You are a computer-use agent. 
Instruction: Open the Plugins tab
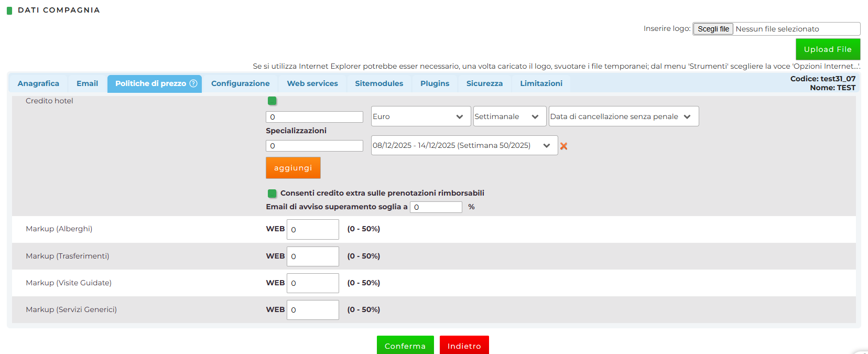pos(435,83)
